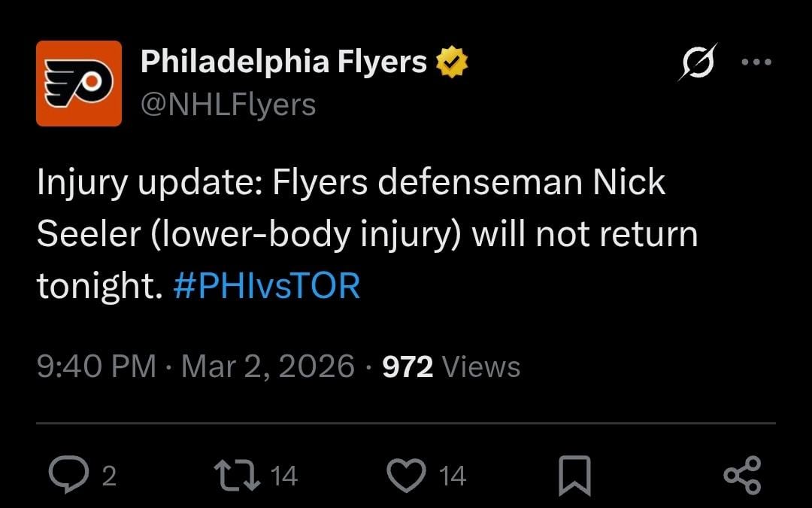The width and height of the screenshot is (812, 508).
Task: Click the verified badge next to Philadelphia Flyers
Action: [452, 61]
